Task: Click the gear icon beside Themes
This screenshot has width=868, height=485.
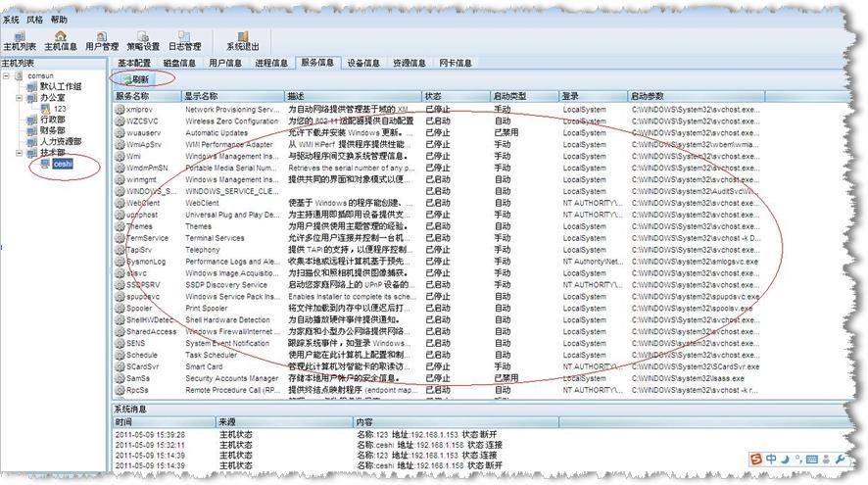Action: [x=120, y=226]
